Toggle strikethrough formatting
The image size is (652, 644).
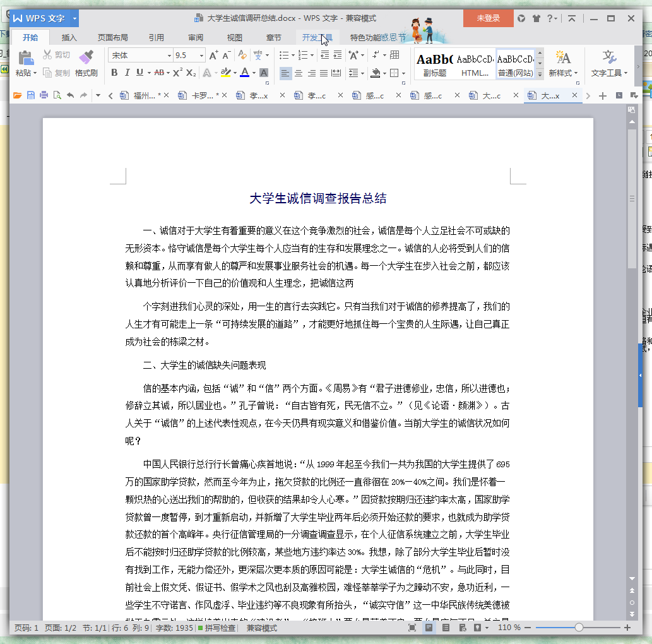click(159, 73)
